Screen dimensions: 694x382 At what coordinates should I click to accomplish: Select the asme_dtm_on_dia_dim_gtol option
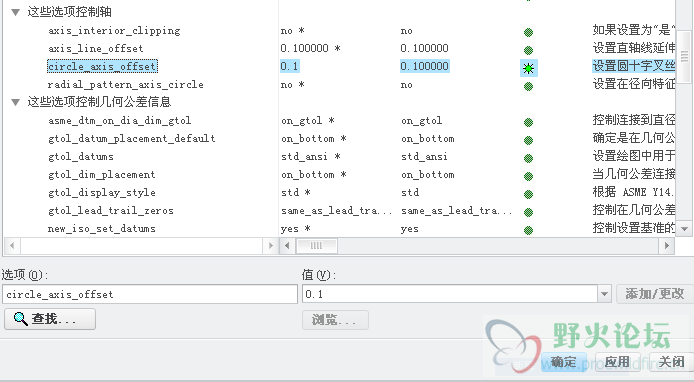120,121
